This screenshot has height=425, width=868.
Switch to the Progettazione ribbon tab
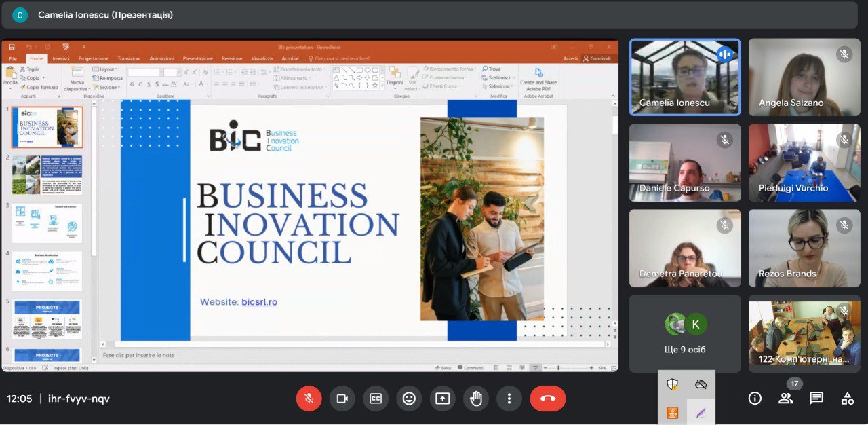(x=94, y=58)
